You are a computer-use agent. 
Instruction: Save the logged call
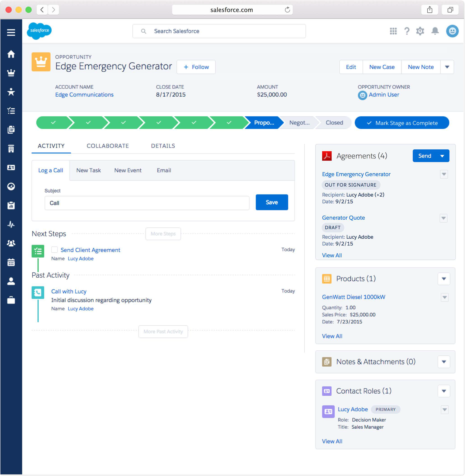click(272, 203)
